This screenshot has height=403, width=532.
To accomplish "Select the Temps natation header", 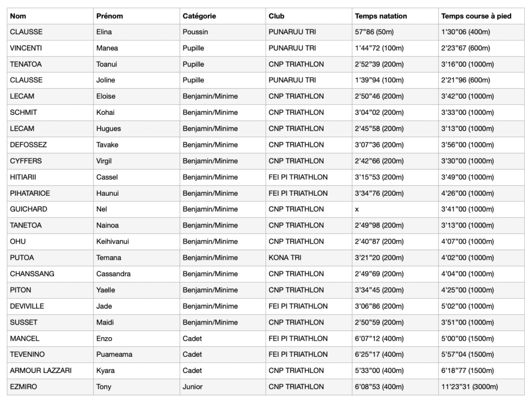I will tap(395, 16).
